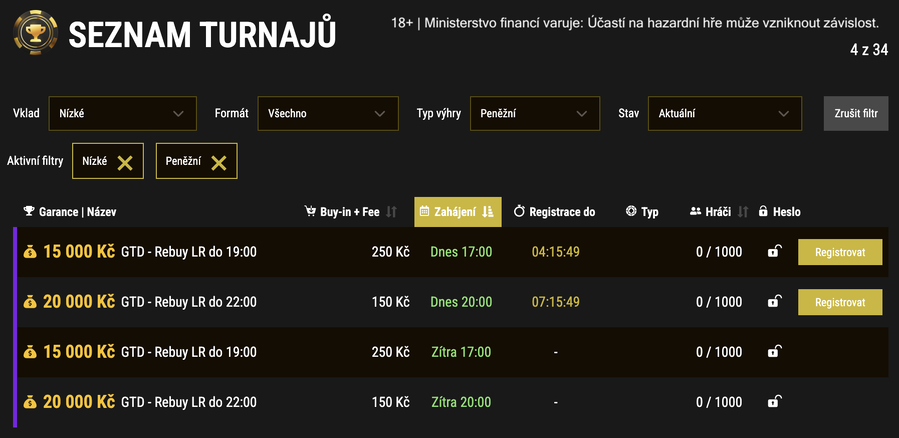
Task: Click the Registrace do column header
Action: (x=554, y=212)
